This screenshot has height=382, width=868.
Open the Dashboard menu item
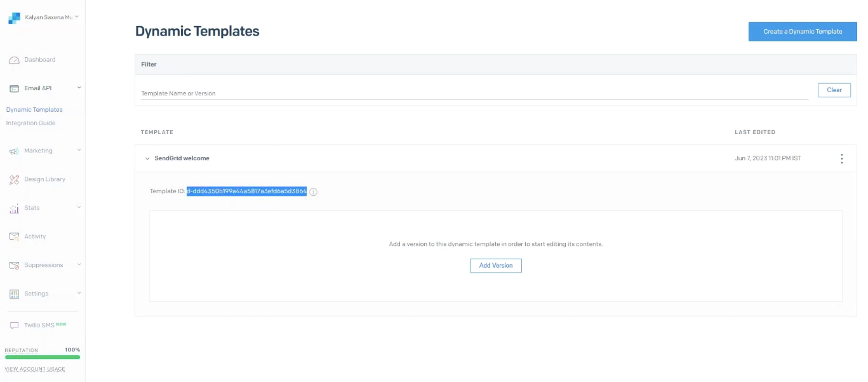39,60
